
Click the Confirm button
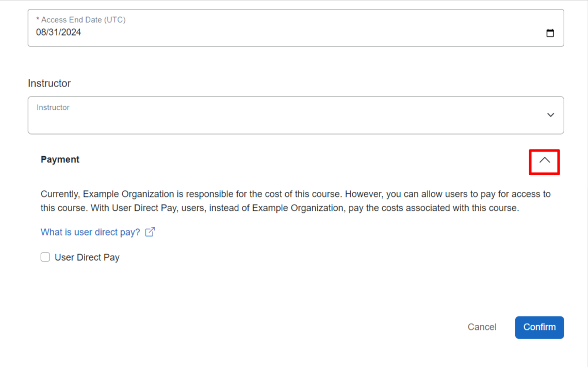tap(539, 327)
